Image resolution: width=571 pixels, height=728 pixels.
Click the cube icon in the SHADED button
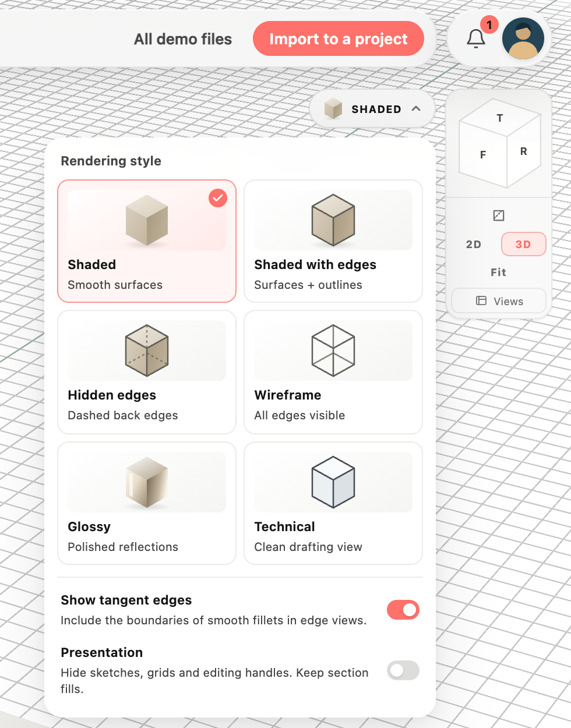point(333,109)
